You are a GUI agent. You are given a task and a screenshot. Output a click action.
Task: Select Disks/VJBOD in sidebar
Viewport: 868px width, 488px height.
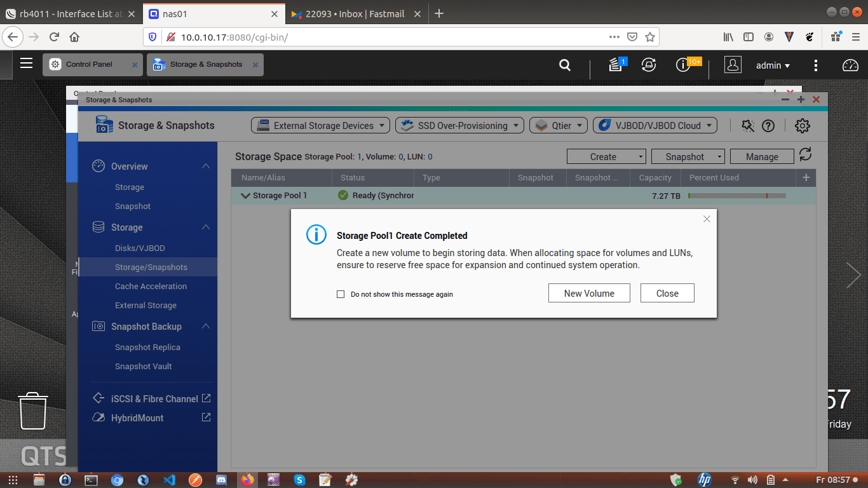coord(140,248)
